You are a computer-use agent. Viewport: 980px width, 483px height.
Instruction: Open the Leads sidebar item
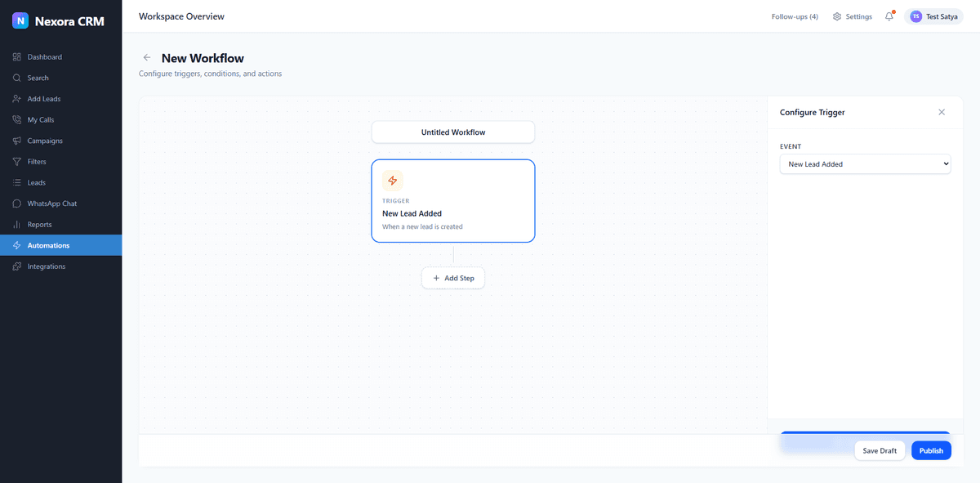point(60,182)
